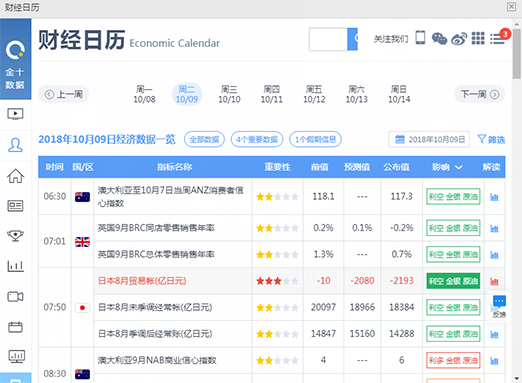Close the 财经日历 window
Image resolution: width=522 pixels, height=383 pixels.
pyautogui.click(x=512, y=7)
